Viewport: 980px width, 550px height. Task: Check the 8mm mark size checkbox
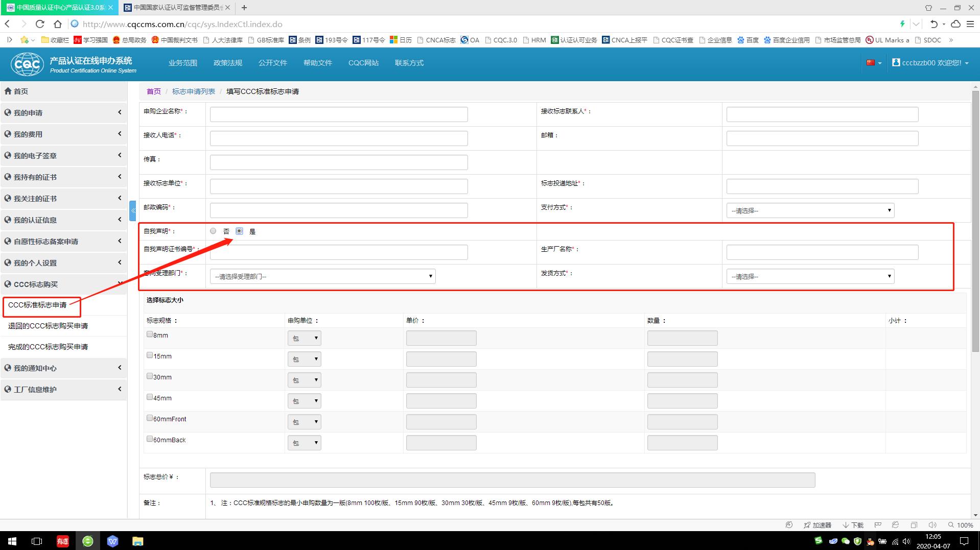pyautogui.click(x=150, y=334)
